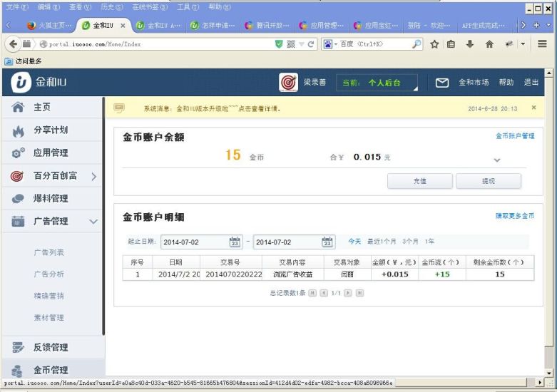
Task: Open the Firefox downloads arrow icon
Action: pos(470,44)
